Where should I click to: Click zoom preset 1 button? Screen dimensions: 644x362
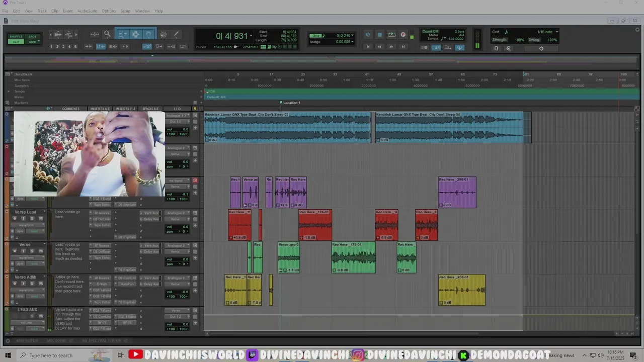[x=51, y=47]
